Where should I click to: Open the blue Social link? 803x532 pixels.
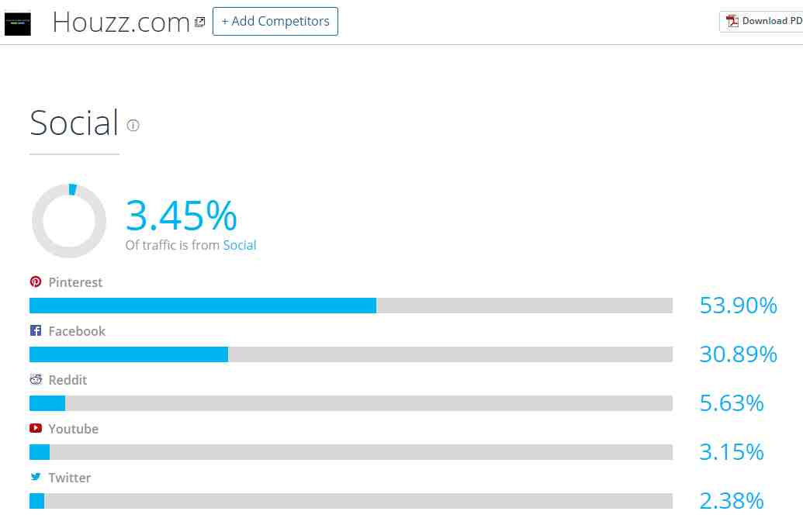coord(240,245)
